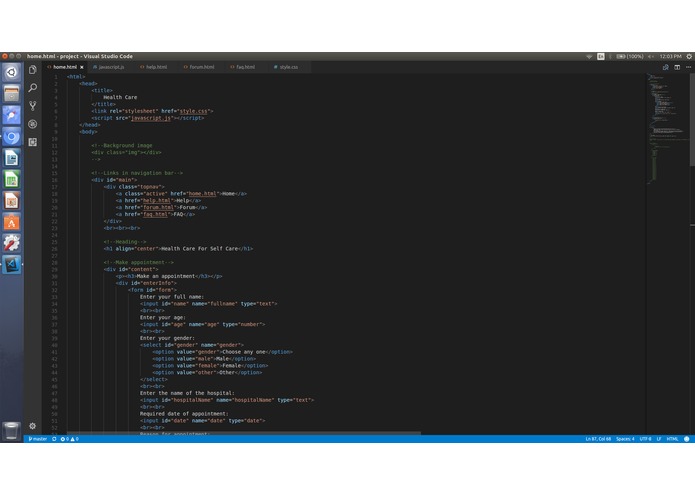This screenshot has height=494, width=695.
Task: Click the faq.html href link in the code
Action: pos(155,214)
